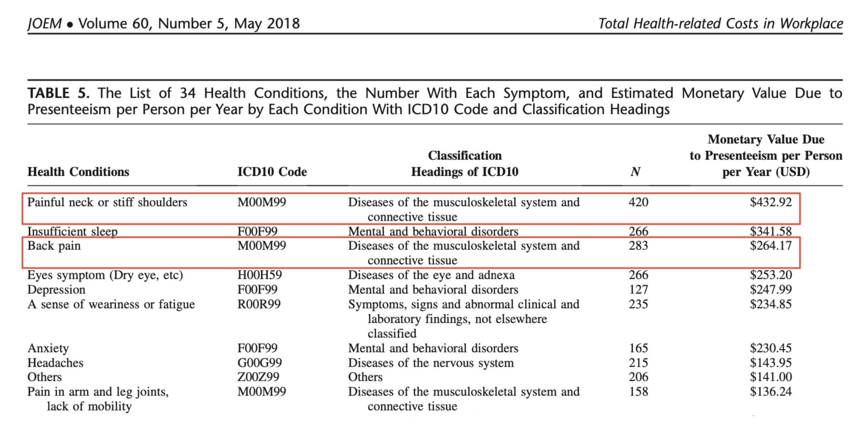Click the 'Health Conditions' column header

(x=78, y=172)
